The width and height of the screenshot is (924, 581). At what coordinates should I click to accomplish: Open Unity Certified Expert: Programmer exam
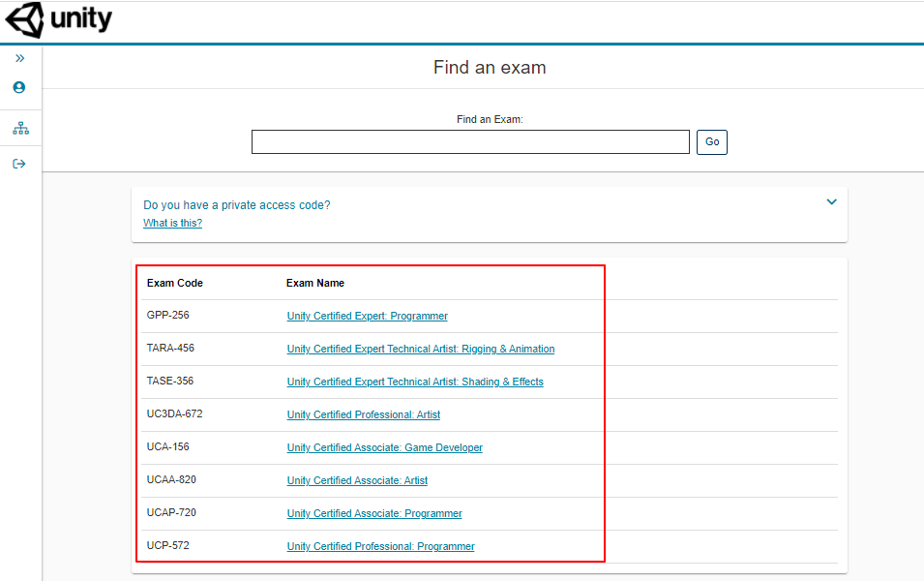point(367,316)
